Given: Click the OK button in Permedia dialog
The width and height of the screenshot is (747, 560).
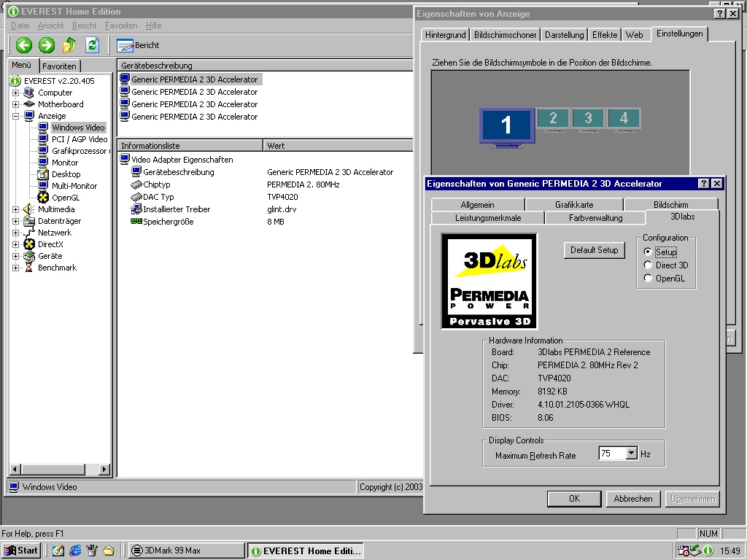Looking at the screenshot, I should 574,499.
